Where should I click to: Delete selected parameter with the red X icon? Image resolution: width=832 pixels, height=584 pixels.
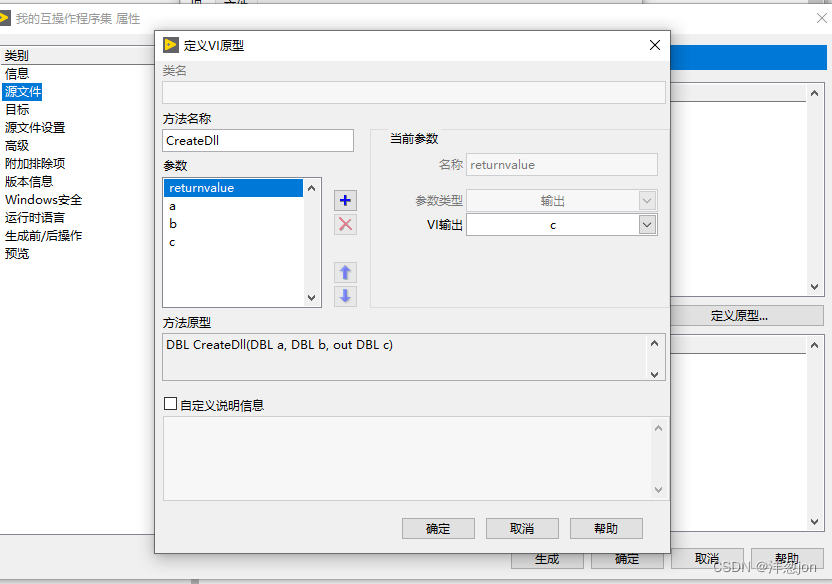pyautogui.click(x=344, y=224)
